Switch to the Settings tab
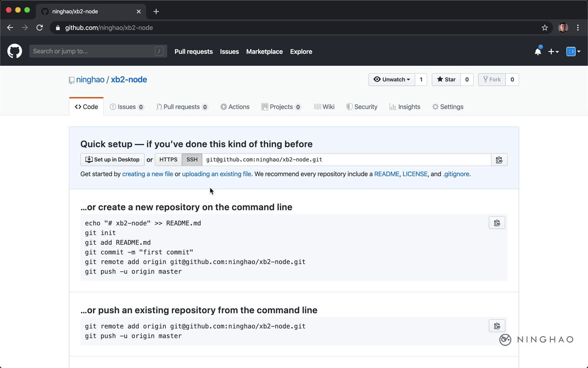 tap(447, 107)
